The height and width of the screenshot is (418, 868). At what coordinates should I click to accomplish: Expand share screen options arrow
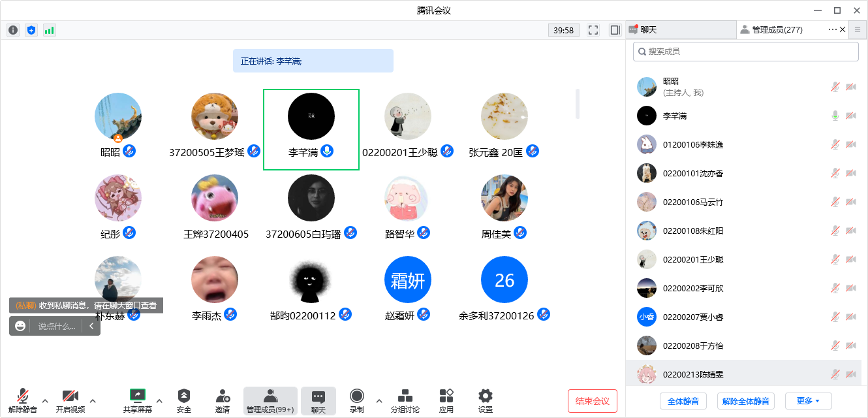click(159, 400)
